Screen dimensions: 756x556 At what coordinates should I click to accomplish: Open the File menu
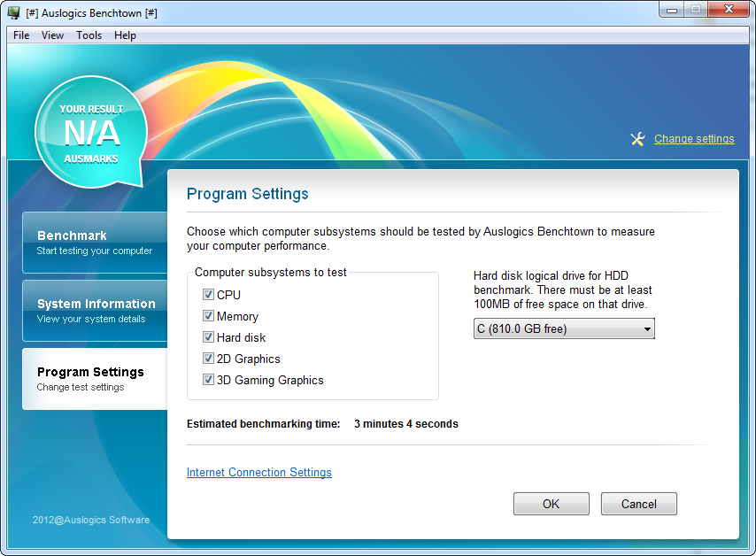pyautogui.click(x=21, y=35)
